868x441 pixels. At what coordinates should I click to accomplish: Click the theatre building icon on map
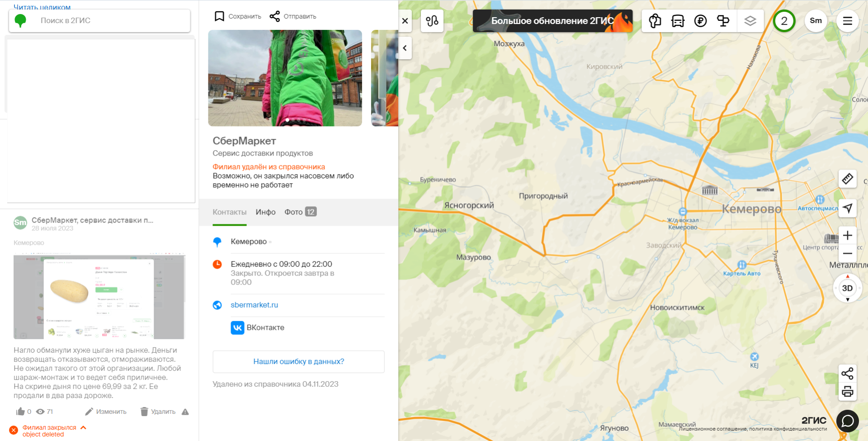[709, 190]
